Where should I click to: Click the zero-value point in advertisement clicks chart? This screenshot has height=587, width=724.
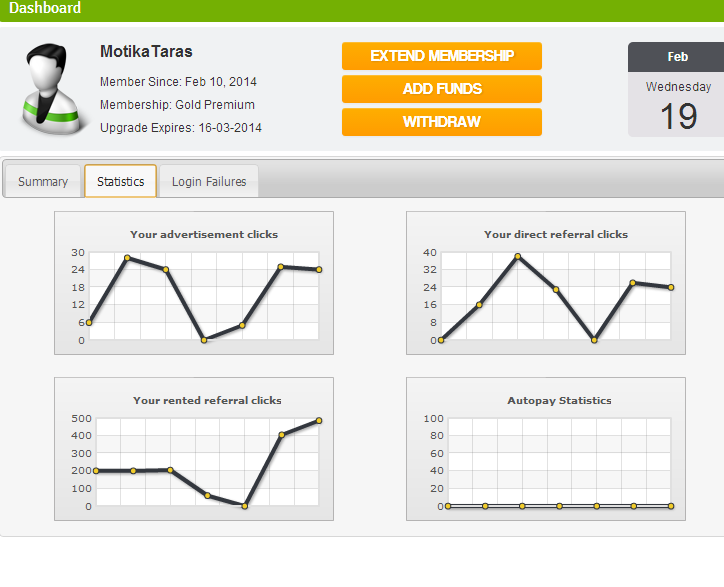[204, 340]
